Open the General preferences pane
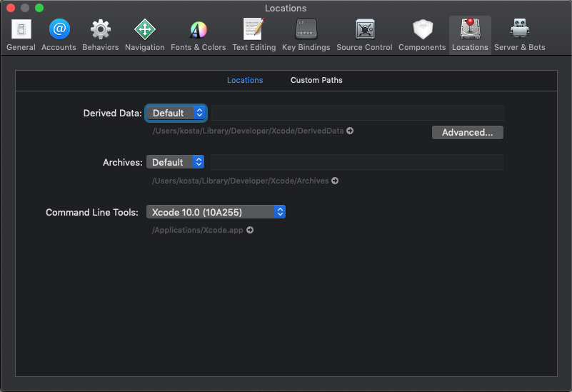The height and width of the screenshot is (392, 572). (x=21, y=35)
